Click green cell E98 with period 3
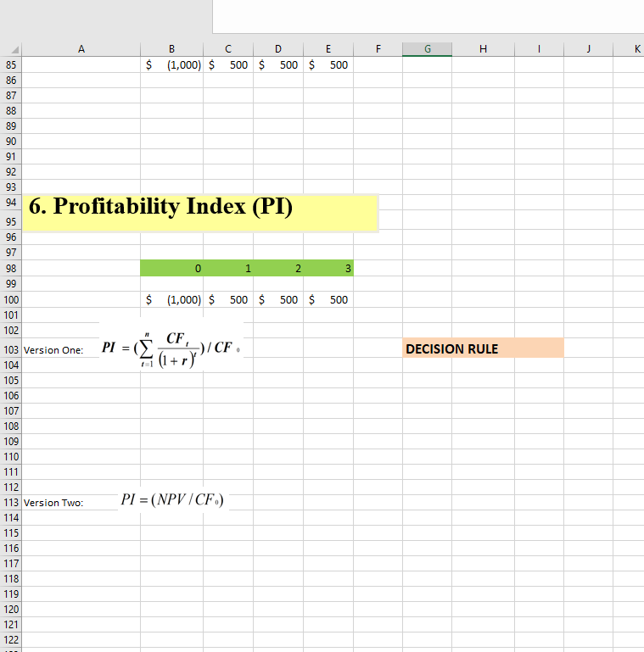This screenshot has height=652, width=644. (328, 268)
